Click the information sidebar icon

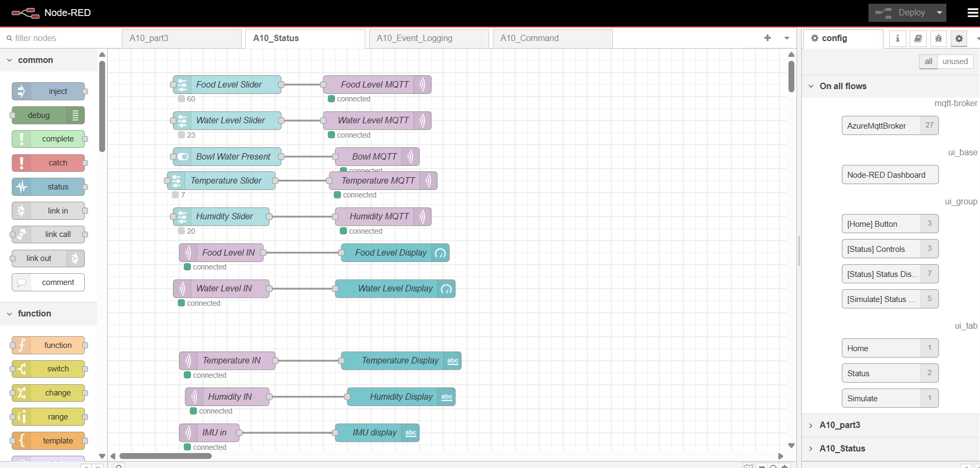click(x=897, y=38)
